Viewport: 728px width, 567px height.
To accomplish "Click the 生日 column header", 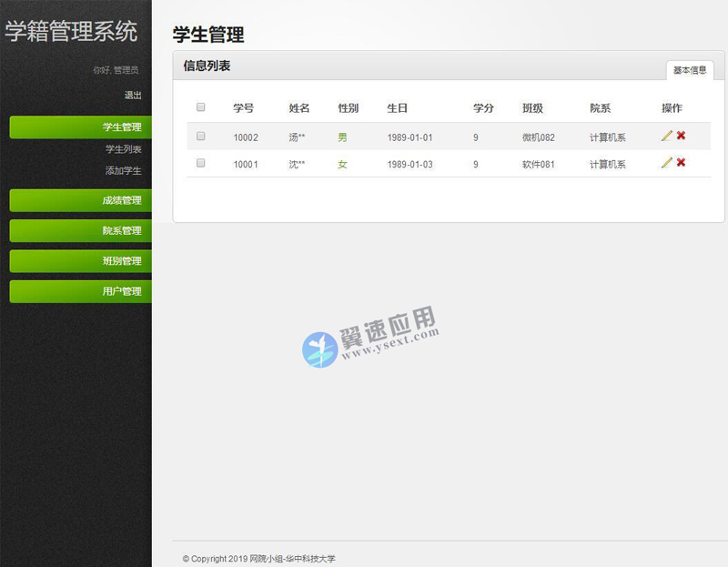I will tap(397, 107).
